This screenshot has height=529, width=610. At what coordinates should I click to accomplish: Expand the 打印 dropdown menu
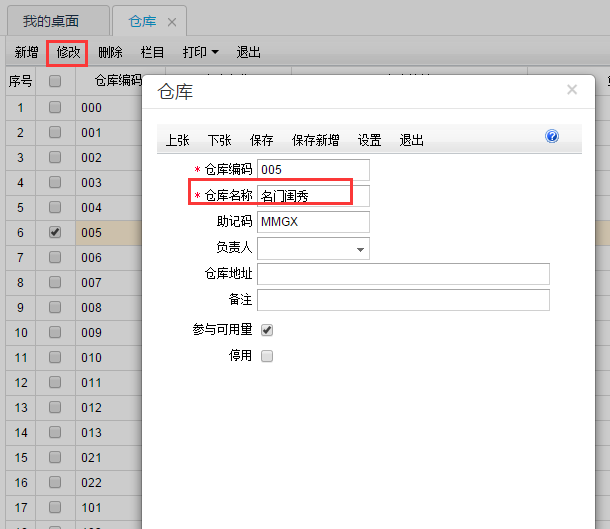[201, 52]
